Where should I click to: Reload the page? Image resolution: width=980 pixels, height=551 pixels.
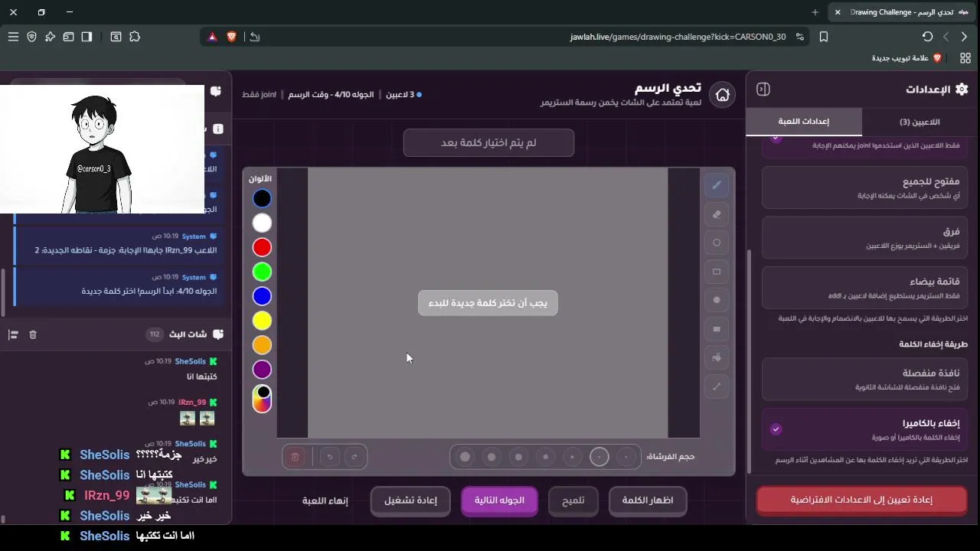pos(927,37)
